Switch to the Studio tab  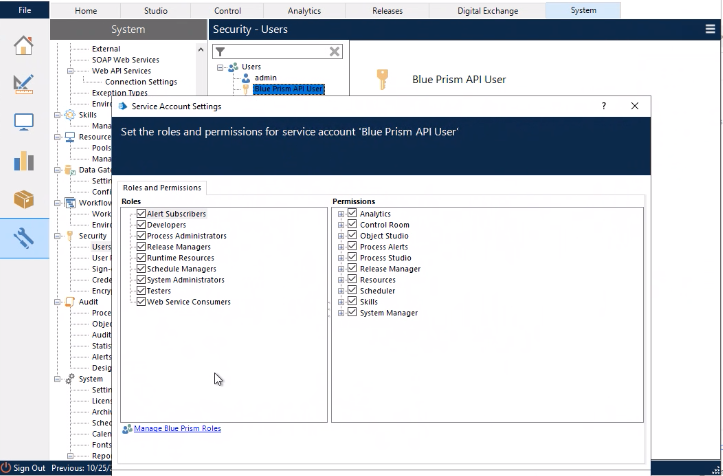pyautogui.click(x=155, y=11)
